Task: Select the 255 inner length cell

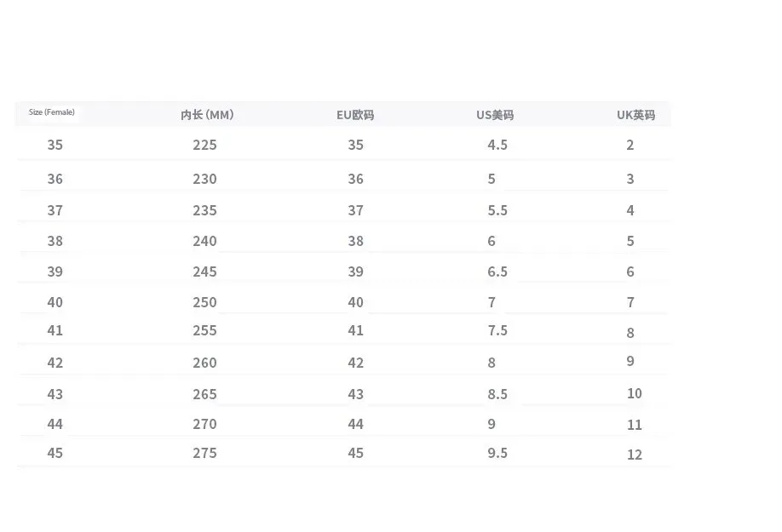Action: [x=204, y=330]
